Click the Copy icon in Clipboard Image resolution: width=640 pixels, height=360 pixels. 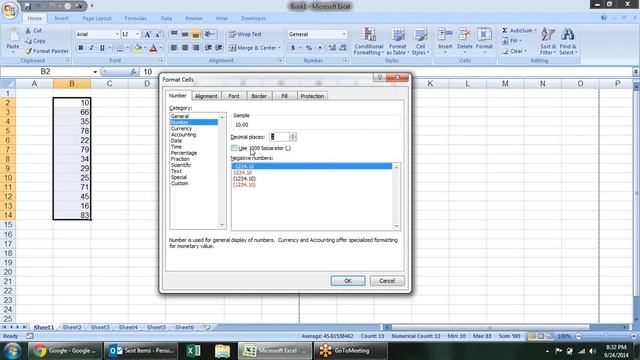pyautogui.click(x=28, y=41)
